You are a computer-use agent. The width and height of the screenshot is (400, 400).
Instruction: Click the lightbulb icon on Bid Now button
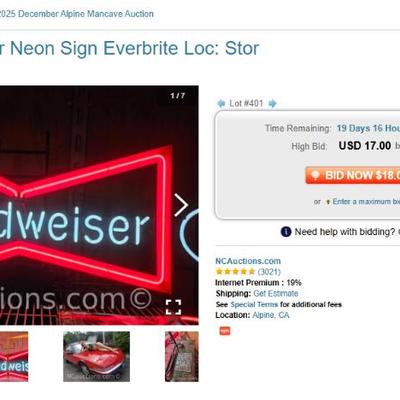[x=315, y=175]
